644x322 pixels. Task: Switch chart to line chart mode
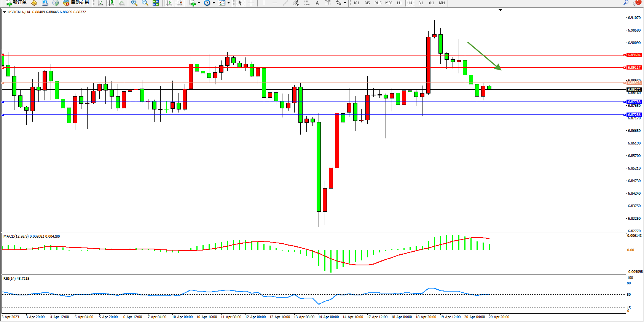tap(122, 3)
